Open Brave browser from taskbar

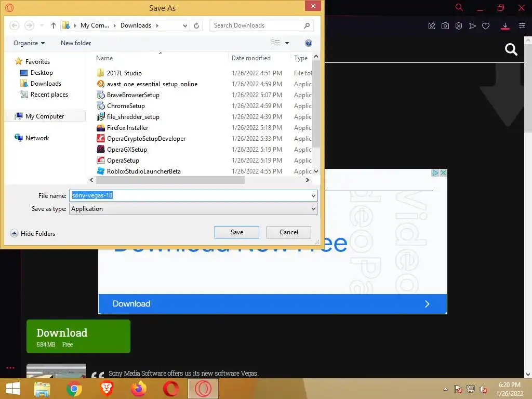(107, 389)
